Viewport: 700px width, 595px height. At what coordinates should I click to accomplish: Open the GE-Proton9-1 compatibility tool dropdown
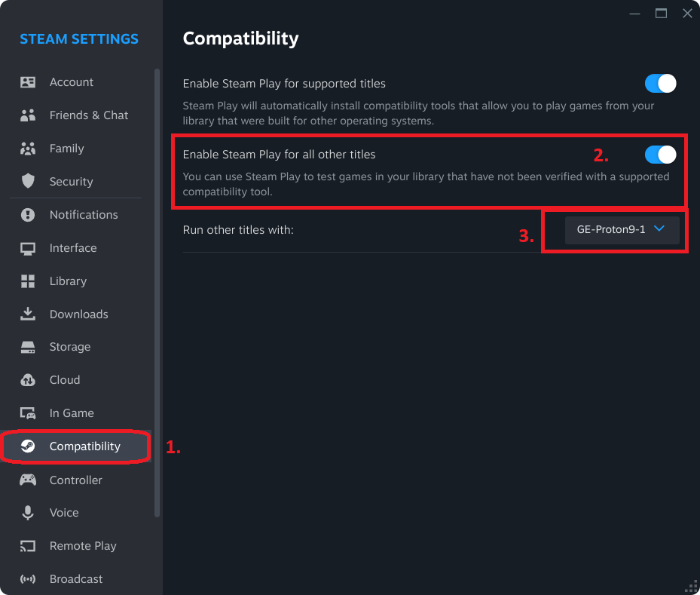point(622,230)
